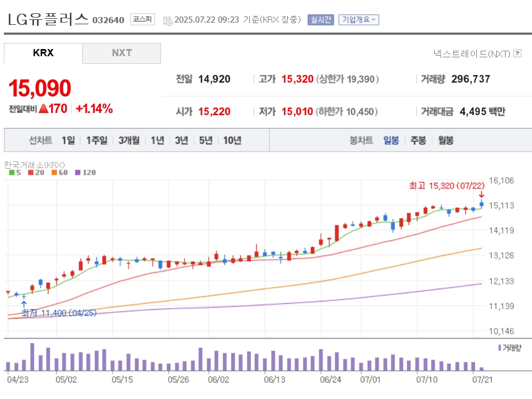Show the 5년 line chart
Image resolution: width=532 pixels, height=399 pixels.
pyautogui.click(x=206, y=140)
